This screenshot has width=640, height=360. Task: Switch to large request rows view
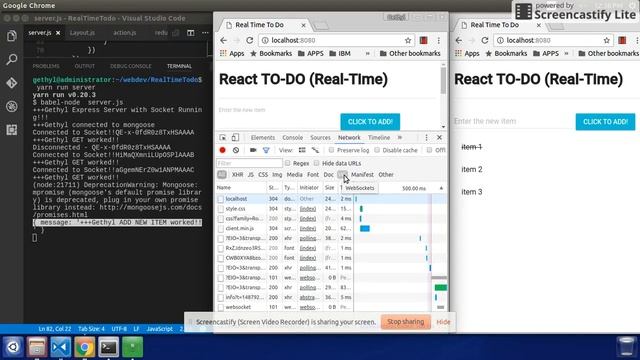(302, 150)
